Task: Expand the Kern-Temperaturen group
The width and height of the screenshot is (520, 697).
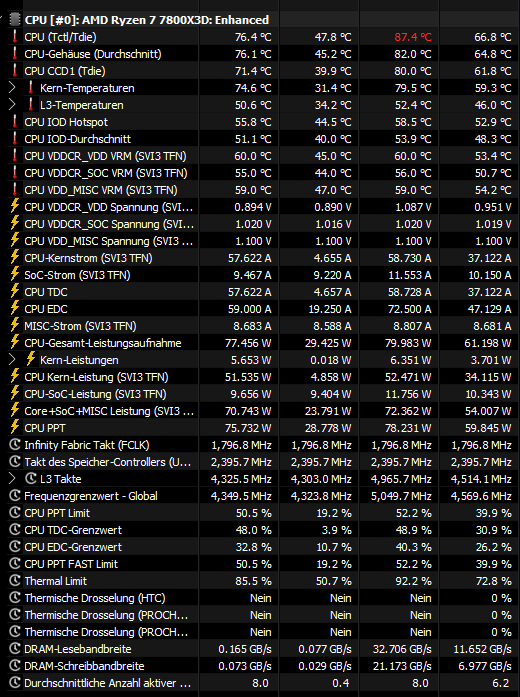Action: 12,88
